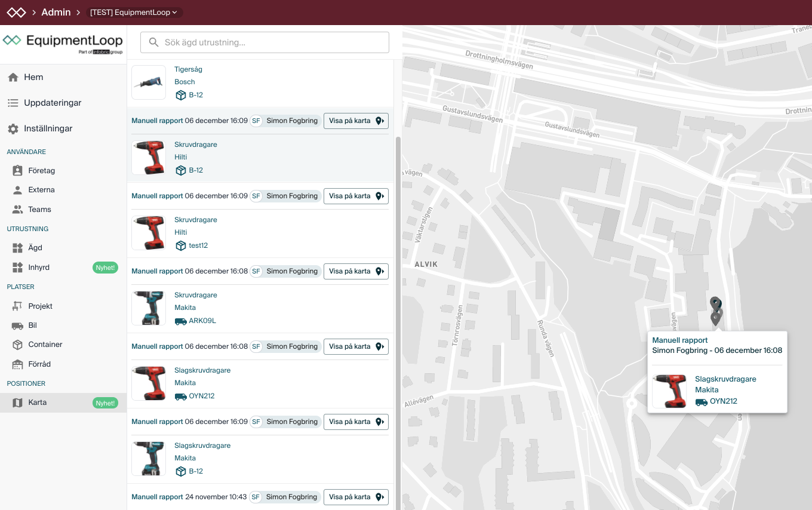
Task: Click the ALVIK label on the map
Action: click(426, 264)
